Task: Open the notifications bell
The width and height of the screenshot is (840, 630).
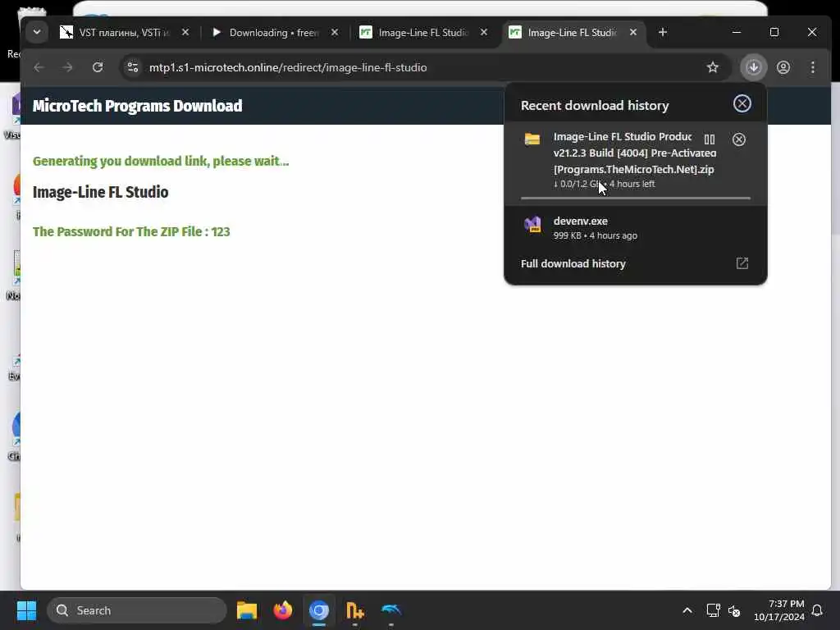Action: 818,610
